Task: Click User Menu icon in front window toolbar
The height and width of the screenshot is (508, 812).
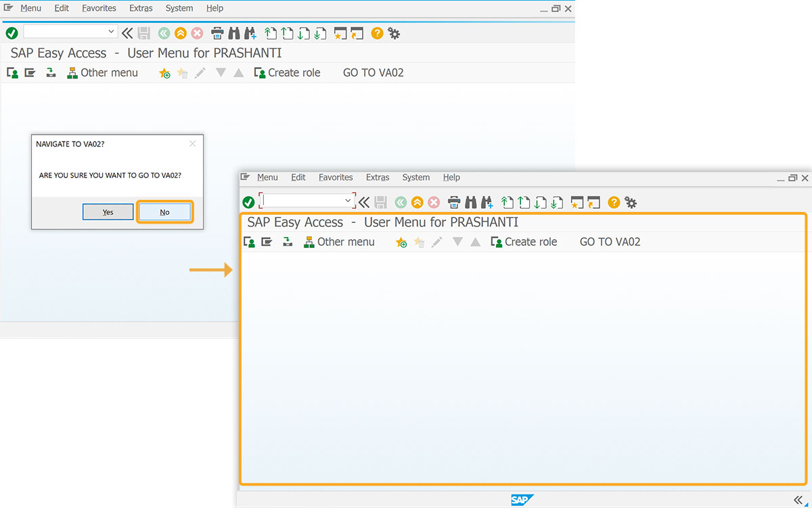Action: click(249, 242)
